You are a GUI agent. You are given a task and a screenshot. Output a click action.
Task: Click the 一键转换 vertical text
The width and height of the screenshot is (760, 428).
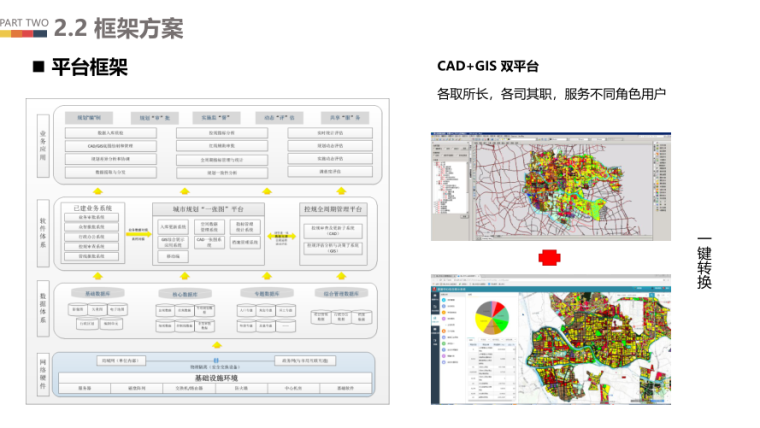pyautogui.click(x=704, y=264)
